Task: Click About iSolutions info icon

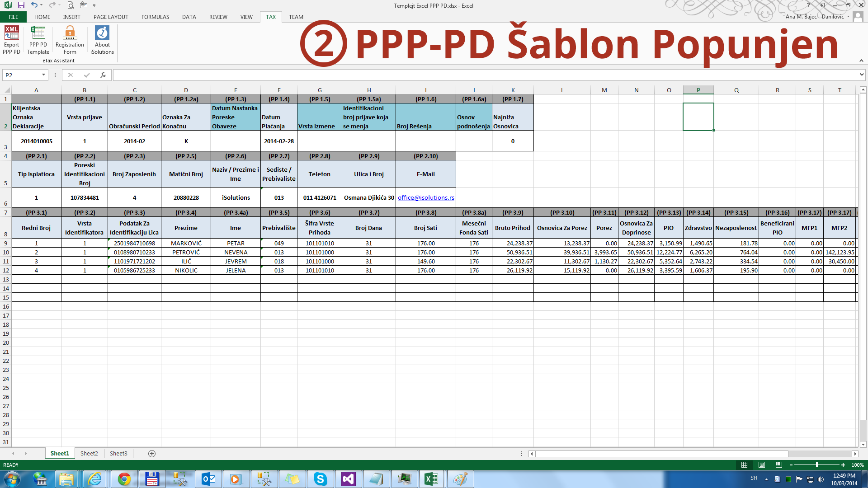Action: click(x=102, y=33)
